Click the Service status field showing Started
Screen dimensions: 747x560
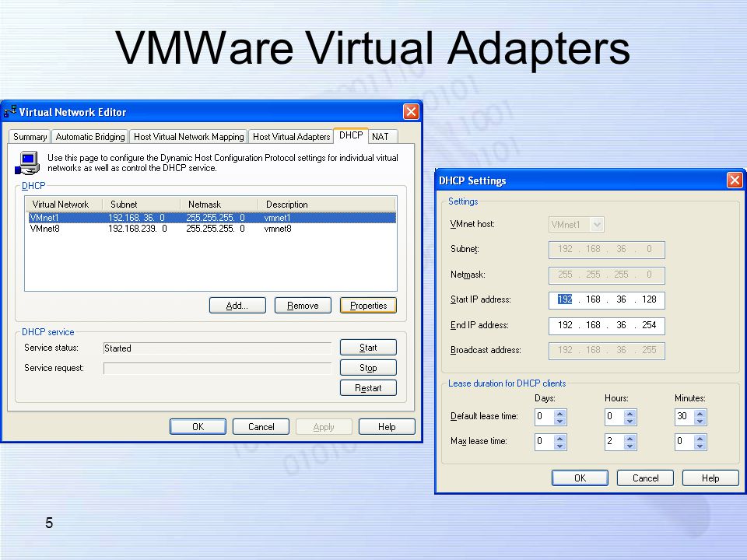217,348
